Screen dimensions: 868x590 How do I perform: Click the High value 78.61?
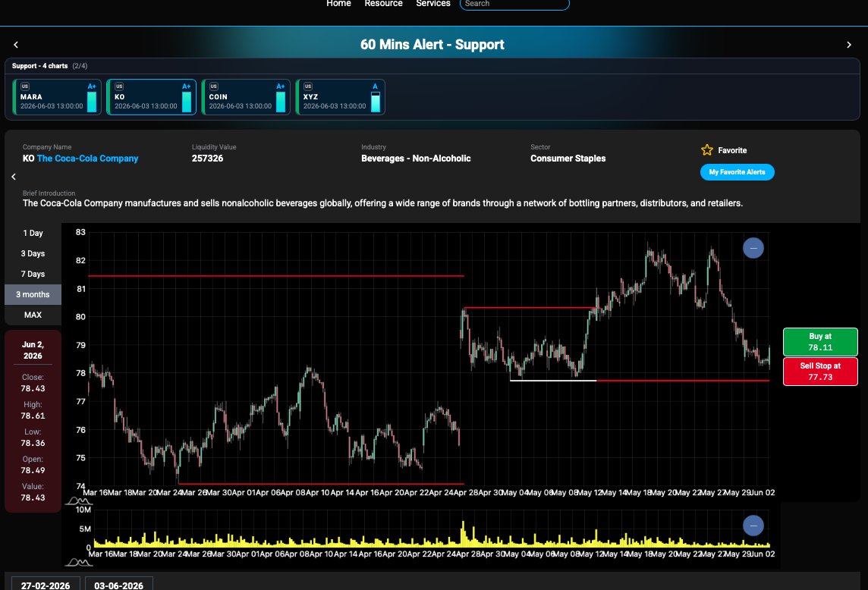click(33, 416)
